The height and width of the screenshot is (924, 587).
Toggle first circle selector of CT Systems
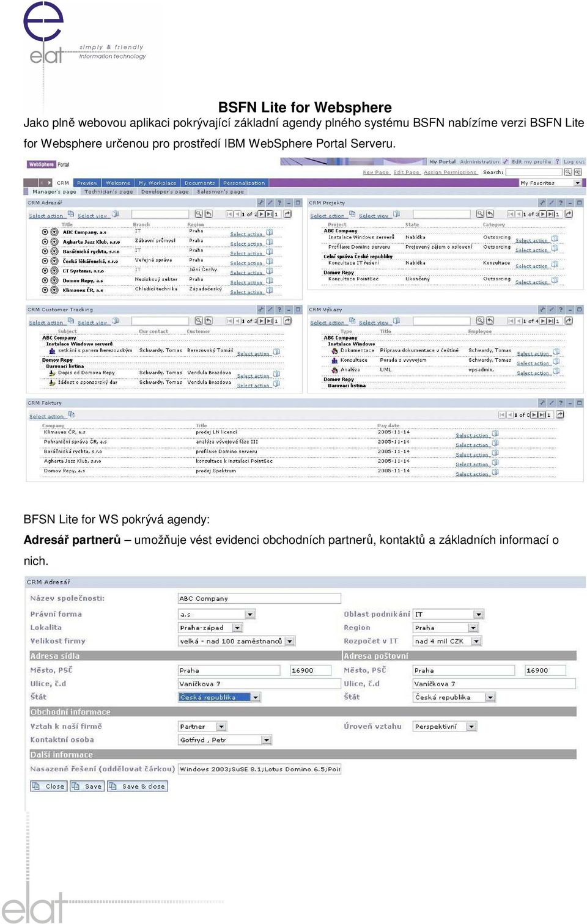pyautogui.click(x=45, y=271)
